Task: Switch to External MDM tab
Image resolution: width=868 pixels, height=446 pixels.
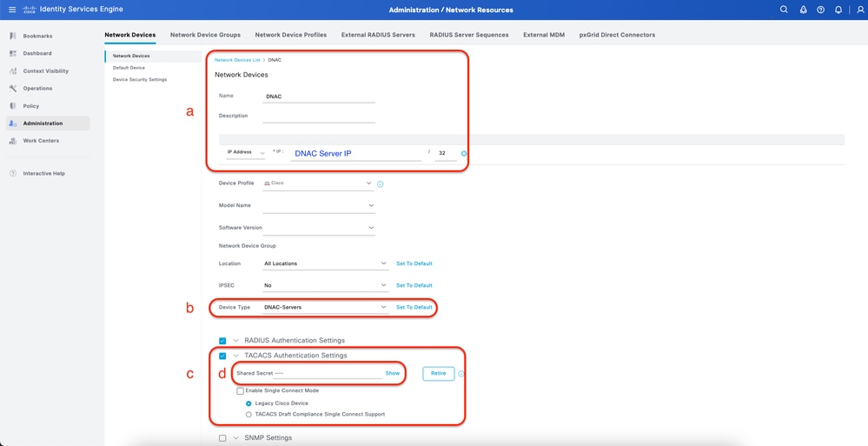Action: 544,35
